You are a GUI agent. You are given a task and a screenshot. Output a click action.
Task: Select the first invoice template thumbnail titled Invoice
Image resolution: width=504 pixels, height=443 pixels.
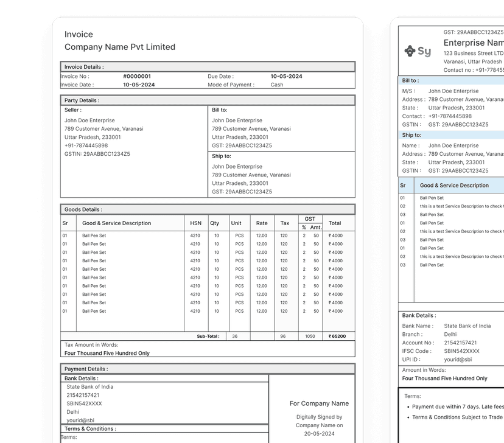208,230
